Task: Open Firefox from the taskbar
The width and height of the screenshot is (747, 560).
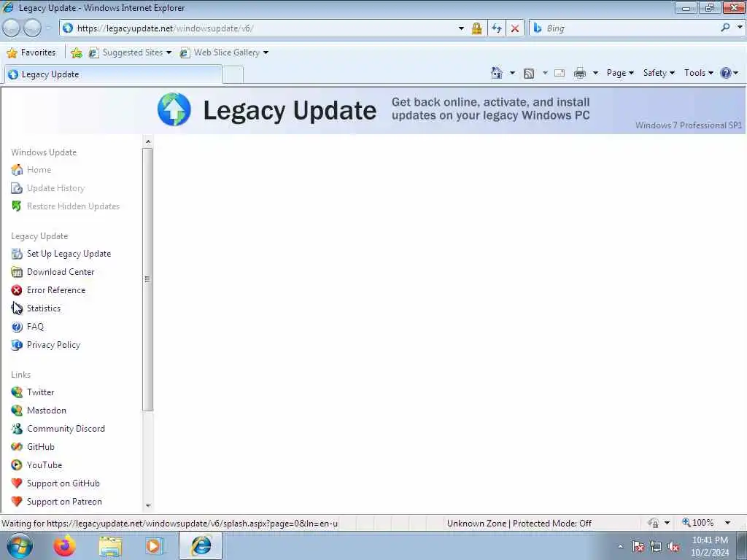Action: tap(64, 545)
